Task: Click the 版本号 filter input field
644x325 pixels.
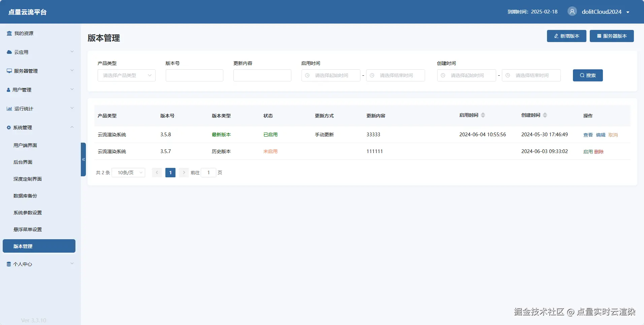Action: click(x=194, y=75)
